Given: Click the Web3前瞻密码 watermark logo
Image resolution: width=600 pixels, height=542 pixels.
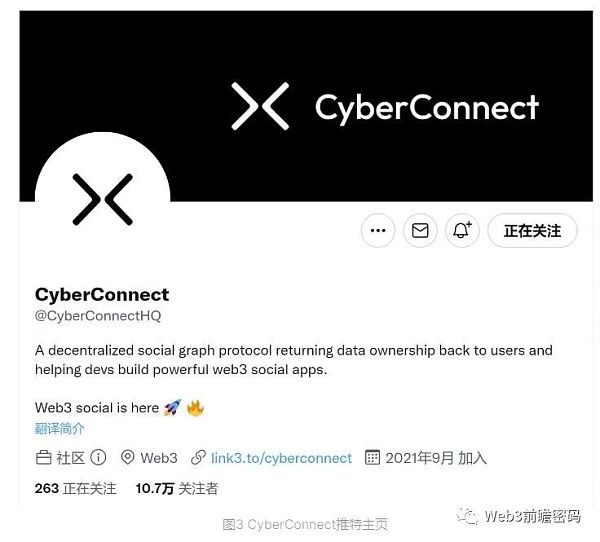Looking at the screenshot, I should pyautogui.click(x=519, y=516).
